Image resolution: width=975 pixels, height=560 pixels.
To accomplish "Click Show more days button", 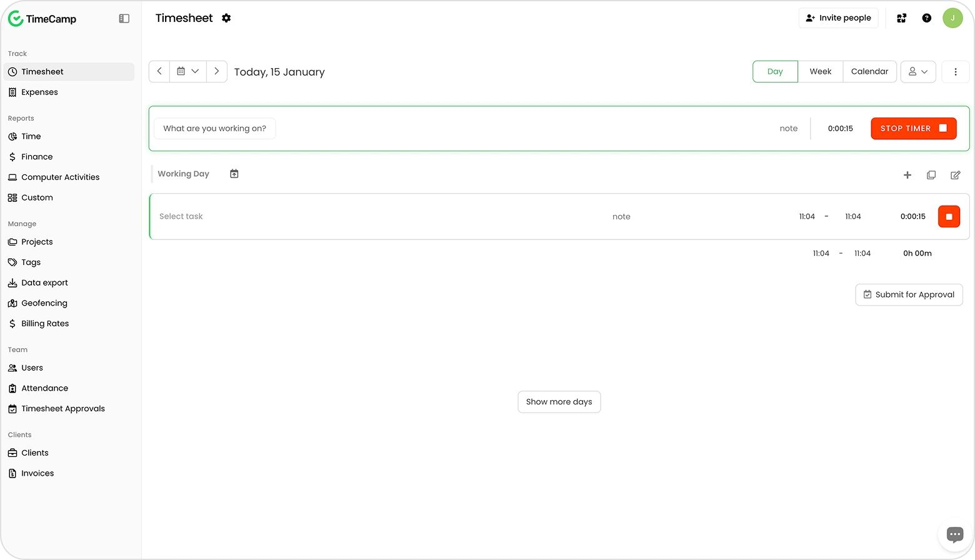I will (559, 402).
